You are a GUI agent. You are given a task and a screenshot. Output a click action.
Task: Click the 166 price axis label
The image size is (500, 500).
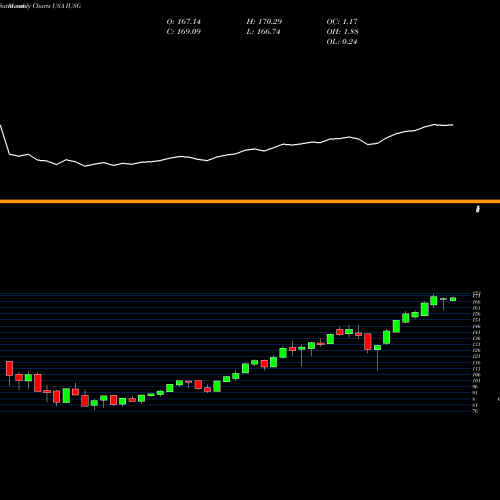click(x=477, y=302)
